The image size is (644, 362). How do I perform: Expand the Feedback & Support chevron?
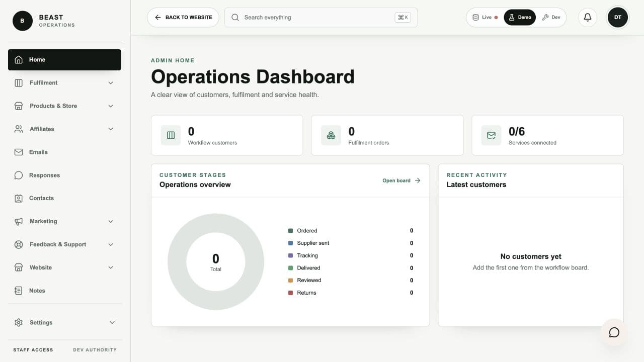pos(111,245)
